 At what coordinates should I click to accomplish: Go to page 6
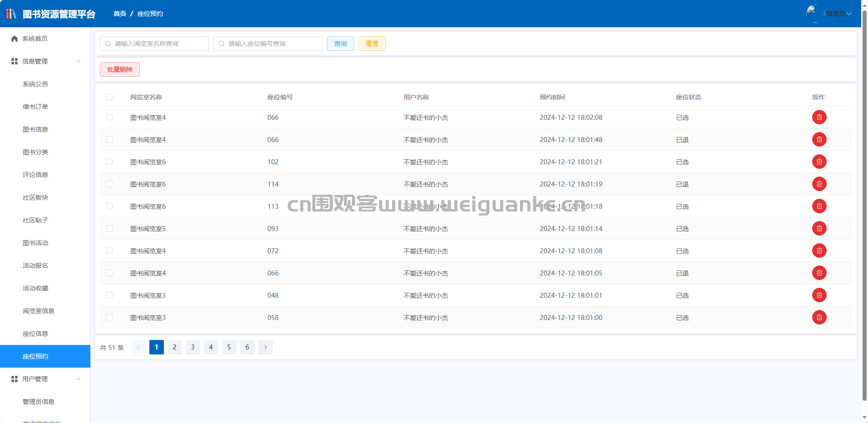click(247, 347)
